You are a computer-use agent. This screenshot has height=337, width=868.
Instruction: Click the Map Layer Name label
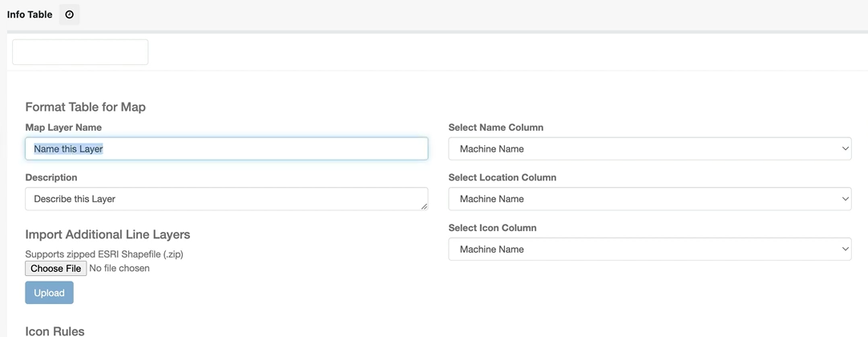coord(63,128)
